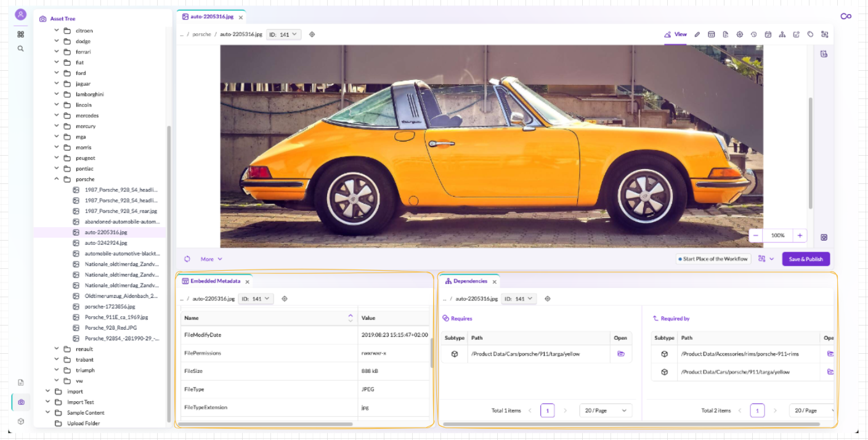The height and width of the screenshot is (440, 868).
Task: Open the Versions history clock icon
Action: point(753,34)
